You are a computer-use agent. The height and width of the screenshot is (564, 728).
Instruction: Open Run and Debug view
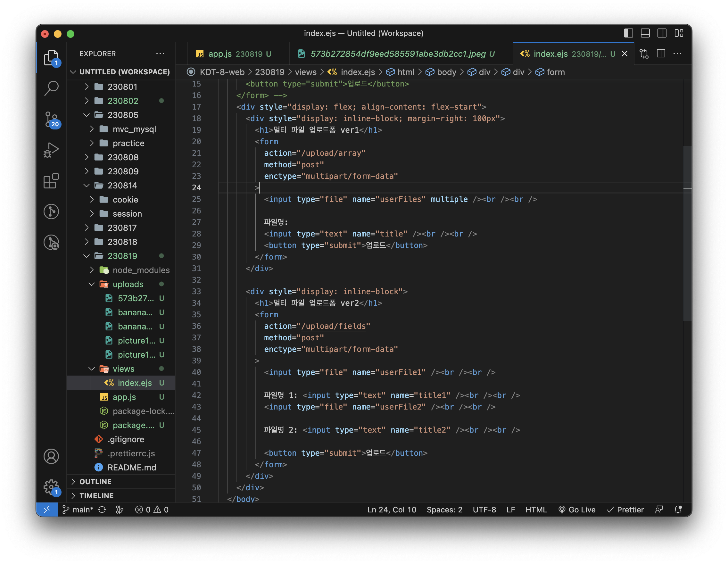(x=51, y=150)
